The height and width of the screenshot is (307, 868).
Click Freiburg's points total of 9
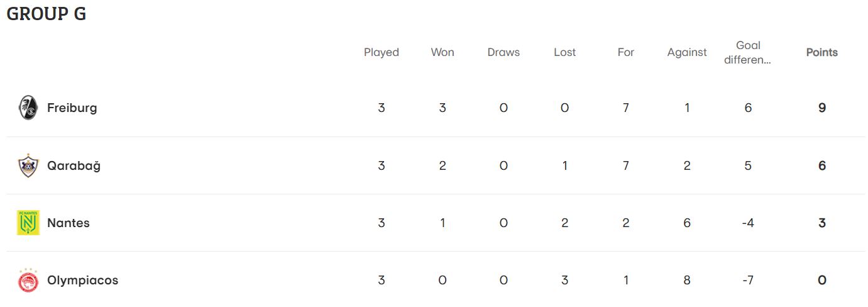(x=822, y=108)
